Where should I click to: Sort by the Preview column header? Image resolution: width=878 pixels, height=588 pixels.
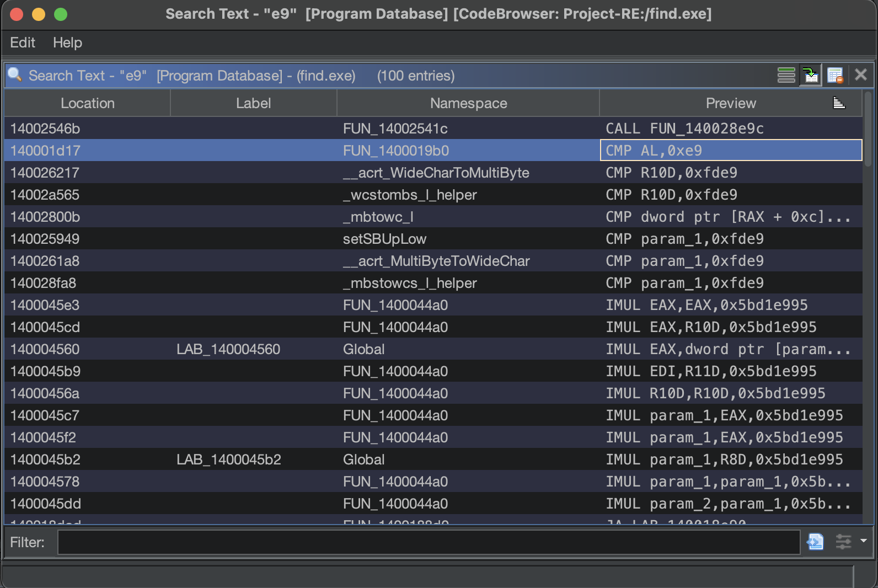[731, 103]
